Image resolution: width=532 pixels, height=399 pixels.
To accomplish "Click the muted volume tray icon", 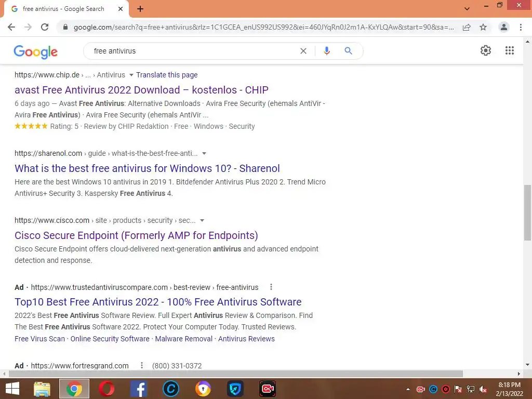I will (483, 389).
